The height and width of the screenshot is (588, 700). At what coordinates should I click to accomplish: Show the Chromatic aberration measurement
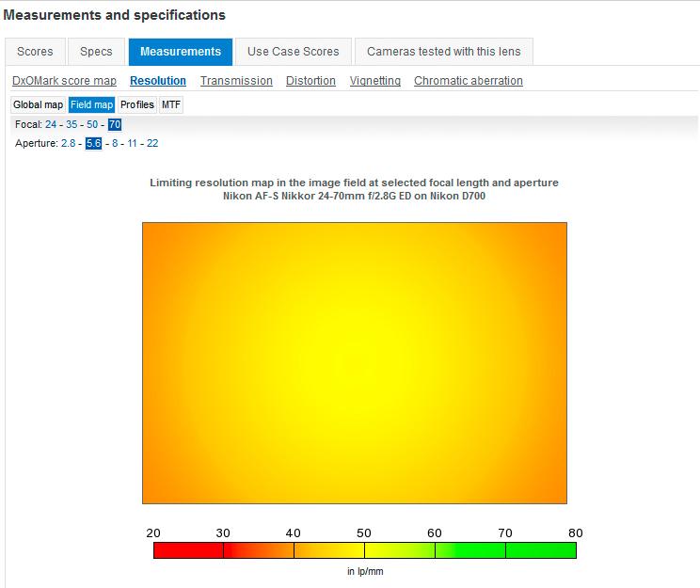tap(469, 81)
